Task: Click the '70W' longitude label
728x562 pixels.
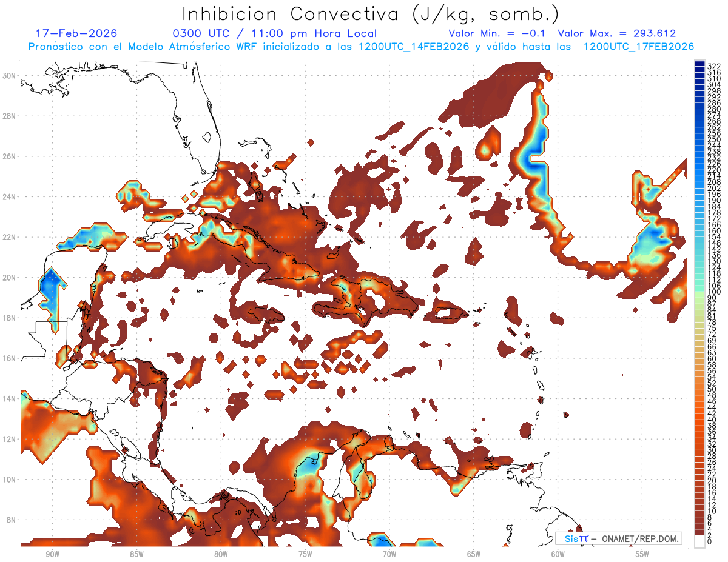Action: (389, 554)
